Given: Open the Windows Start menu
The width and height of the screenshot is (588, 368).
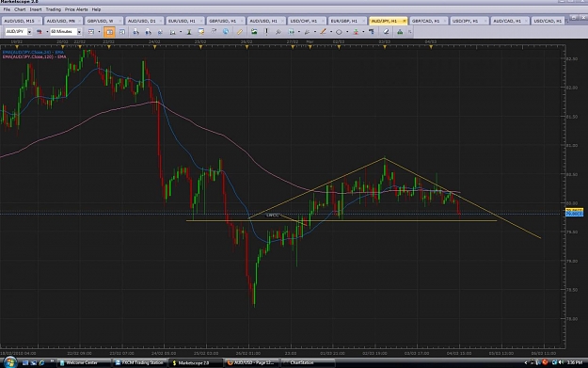Looking at the screenshot, I should click(9, 362).
